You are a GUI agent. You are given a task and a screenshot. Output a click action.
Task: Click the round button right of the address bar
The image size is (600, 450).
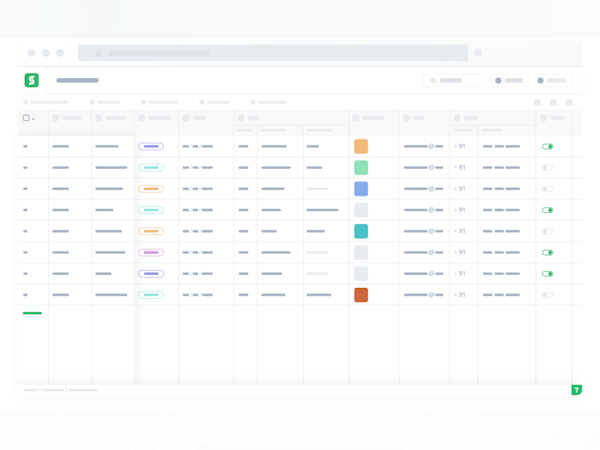[478, 53]
